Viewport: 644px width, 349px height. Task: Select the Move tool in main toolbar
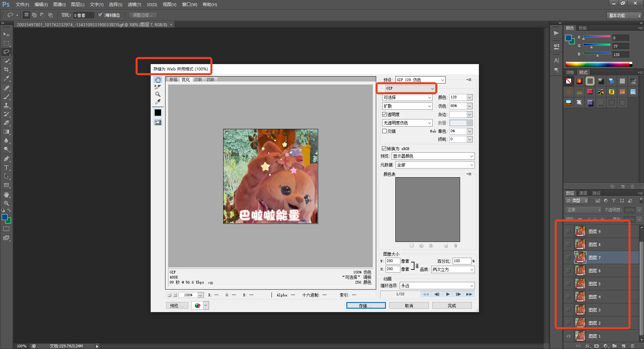tap(6, 34)
